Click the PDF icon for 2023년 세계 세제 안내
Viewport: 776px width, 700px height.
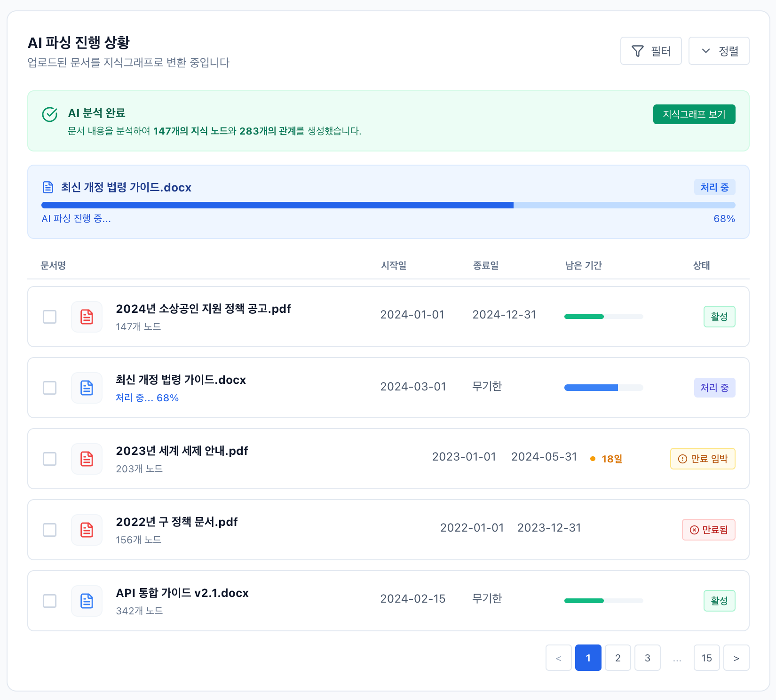[x=87, y=459]
